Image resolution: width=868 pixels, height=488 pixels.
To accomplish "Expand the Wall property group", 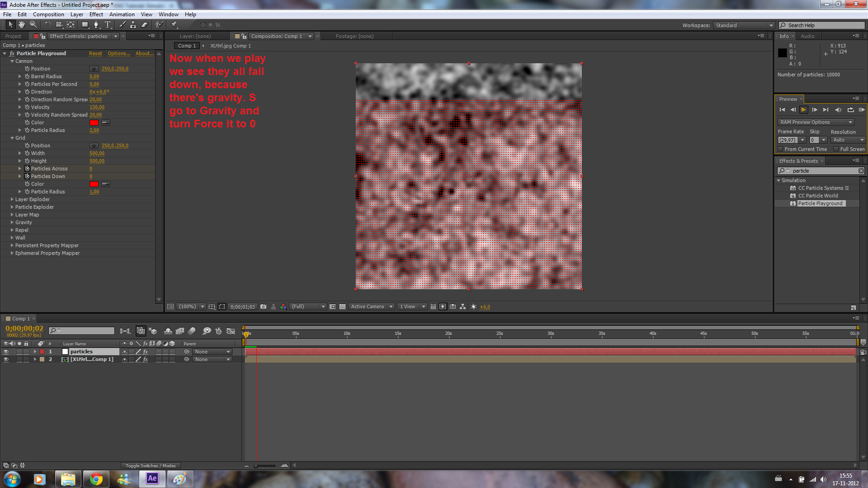I will [12, 238].
